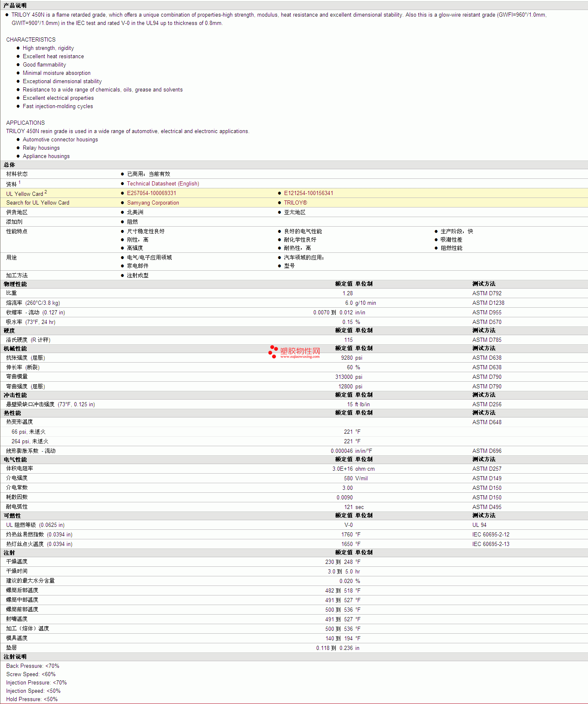Click "Excellent electrical properties" bullet
This screenshot has height=704, width=588.
click(x=58, y=98)
